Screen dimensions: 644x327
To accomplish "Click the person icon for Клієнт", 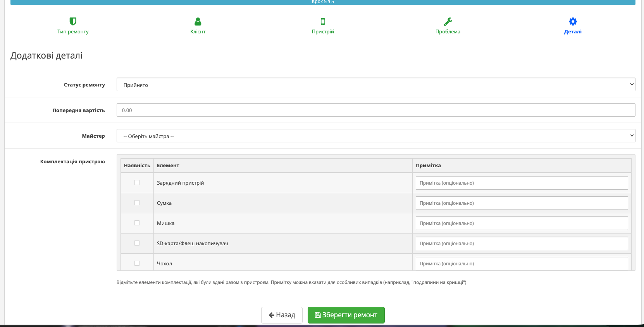I will [x=198, y=21].
